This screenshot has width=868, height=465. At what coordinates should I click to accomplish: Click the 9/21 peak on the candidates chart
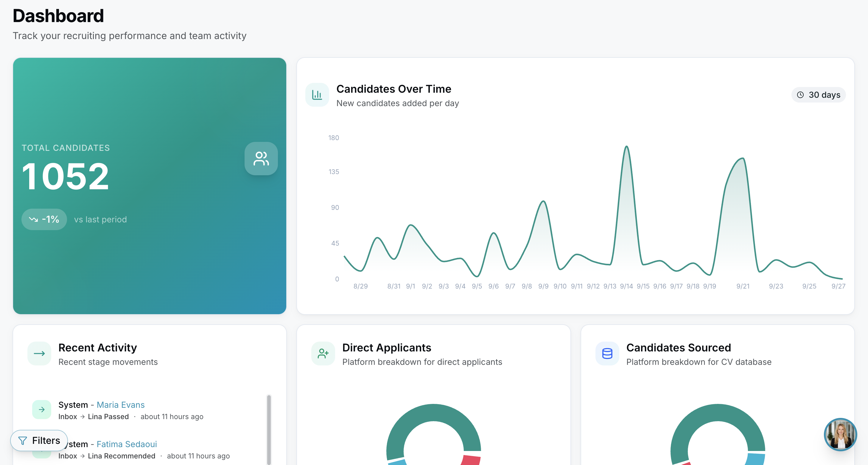743,158
